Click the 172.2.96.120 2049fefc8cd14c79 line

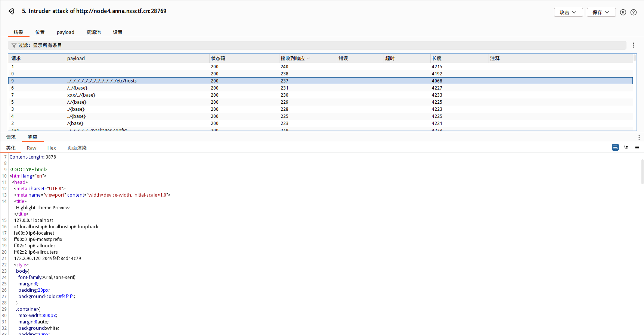[x=47, y=259]
